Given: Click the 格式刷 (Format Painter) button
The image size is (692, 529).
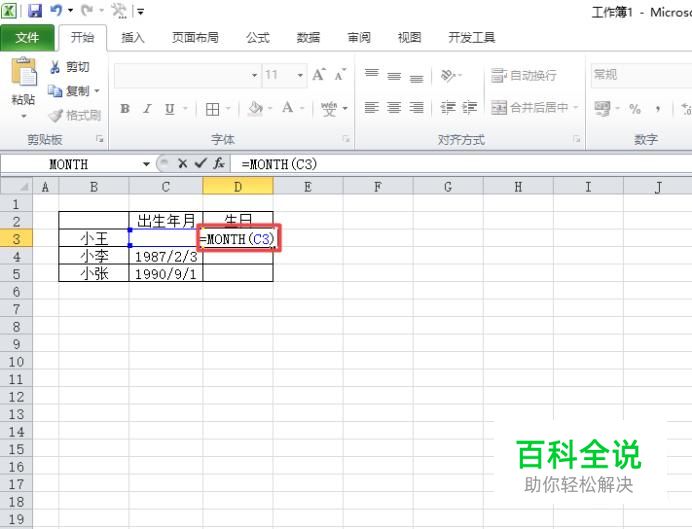Looking at the screenshot, I should click(75, 115).
